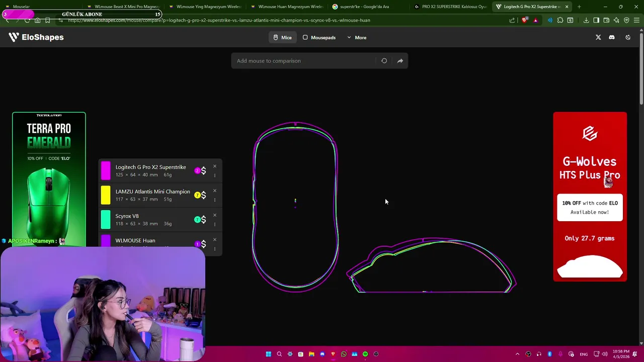The height and width of the screenshot is (362, 644).
Task: Open the Discord link icon
Action: tap(612, 37)
